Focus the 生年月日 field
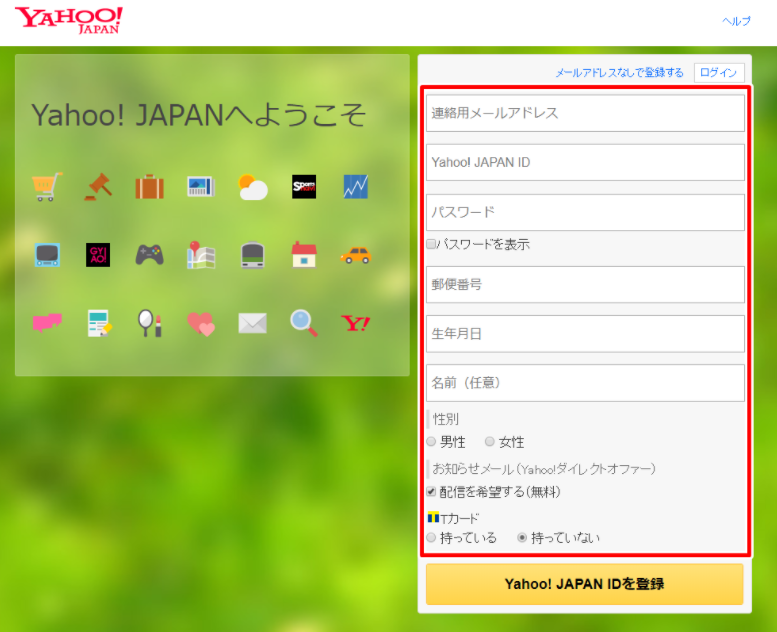 tap(585, 334)
